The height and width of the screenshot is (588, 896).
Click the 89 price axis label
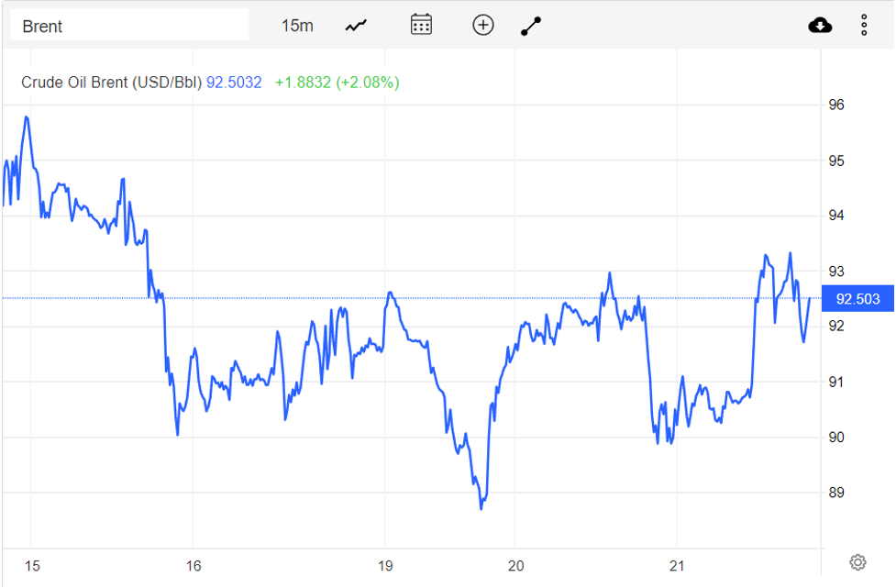tap(836, 493)
